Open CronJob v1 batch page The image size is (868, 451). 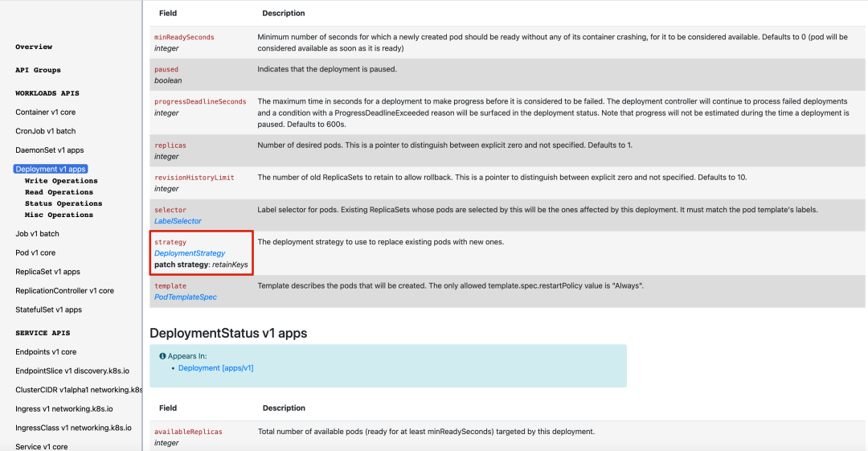[x=45, y=131]
